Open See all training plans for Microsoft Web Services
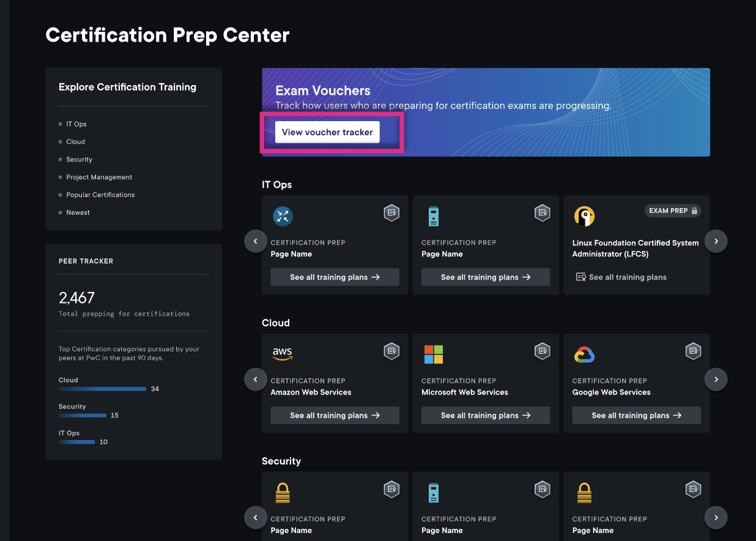 (x=486, y=416)
